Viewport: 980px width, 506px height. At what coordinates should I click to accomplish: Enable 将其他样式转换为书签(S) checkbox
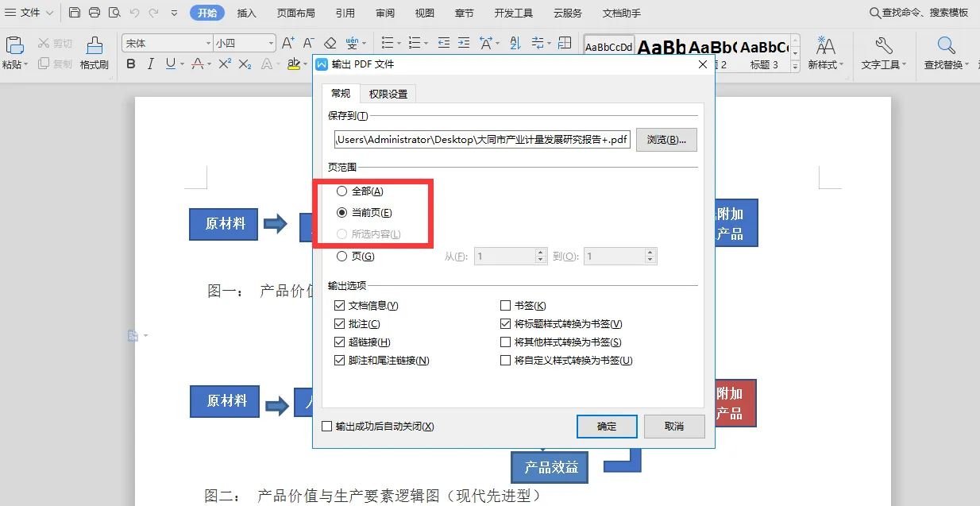point(505,342)
